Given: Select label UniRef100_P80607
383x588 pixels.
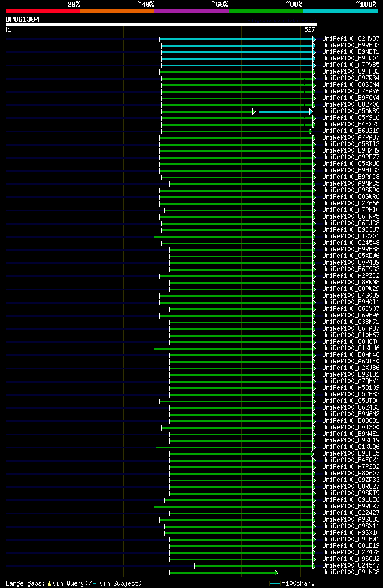Looking at the screenshot, I should click(351, 473).
